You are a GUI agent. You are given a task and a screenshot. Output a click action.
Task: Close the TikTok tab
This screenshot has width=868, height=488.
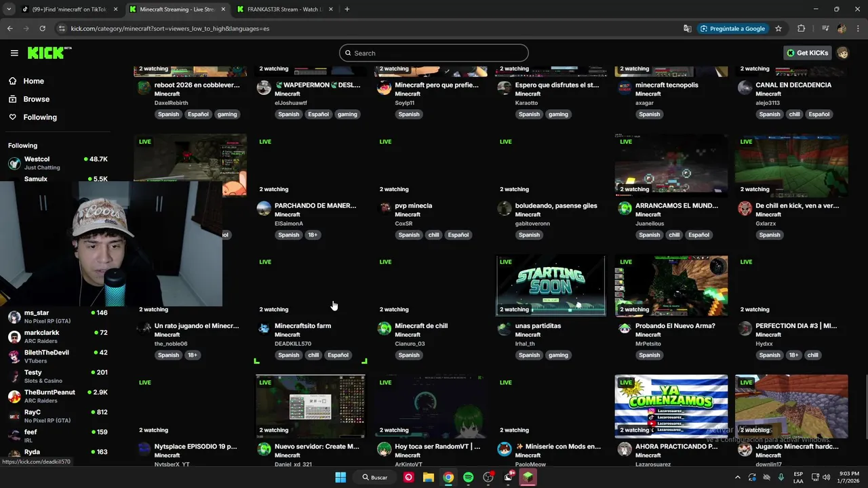tap(115, 9)
